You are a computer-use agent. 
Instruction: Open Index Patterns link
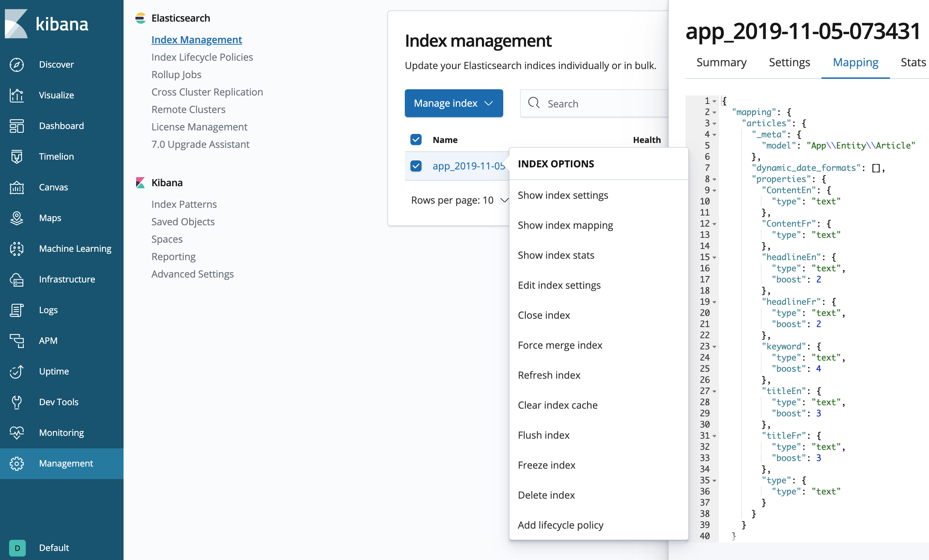pyautogui.click(x=184, y=204)
